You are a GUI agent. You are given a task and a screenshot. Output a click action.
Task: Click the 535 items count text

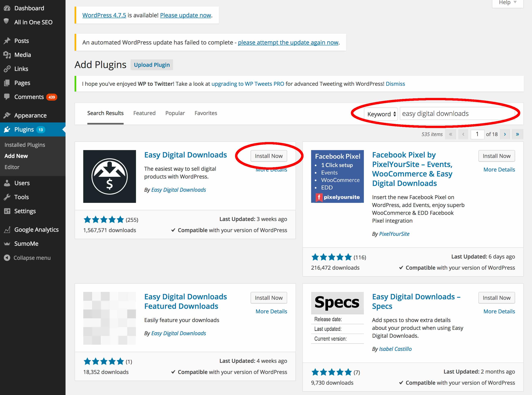432,134
